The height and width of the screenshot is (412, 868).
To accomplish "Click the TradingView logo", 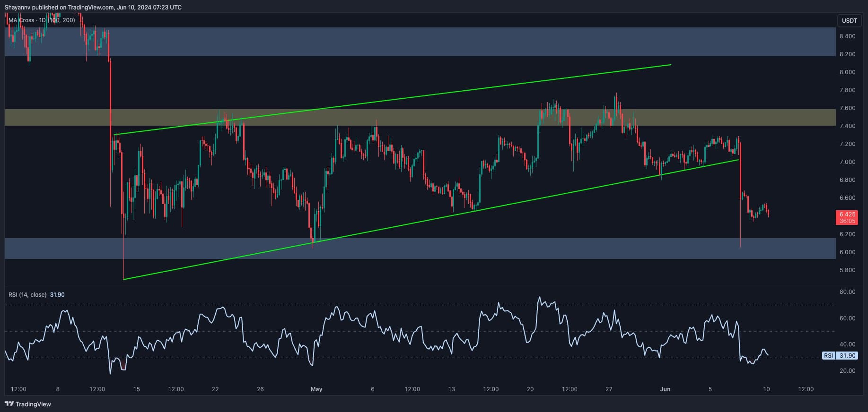I will (x=28, y=404).
